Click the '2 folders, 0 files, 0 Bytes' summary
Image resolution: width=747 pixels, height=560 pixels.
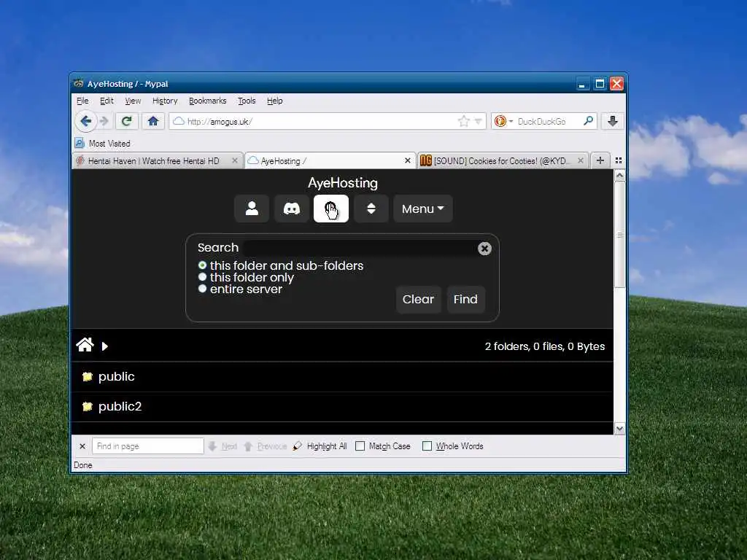544,346
